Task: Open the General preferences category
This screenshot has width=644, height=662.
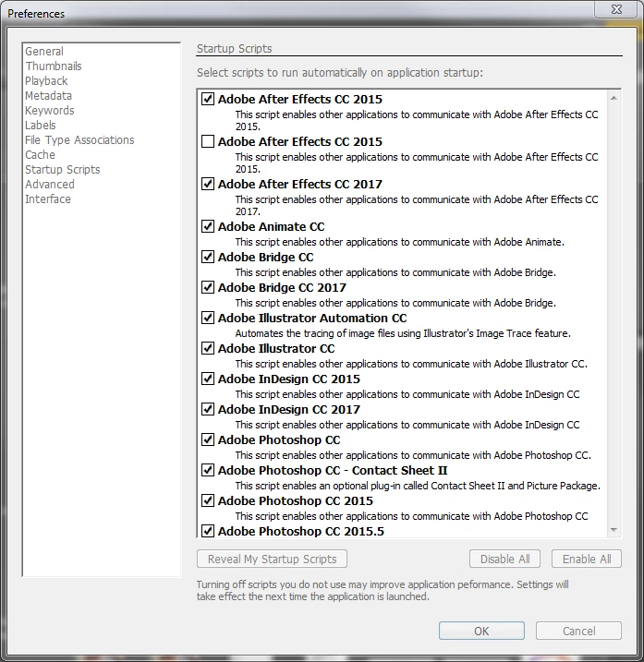Action: [44, 52]
